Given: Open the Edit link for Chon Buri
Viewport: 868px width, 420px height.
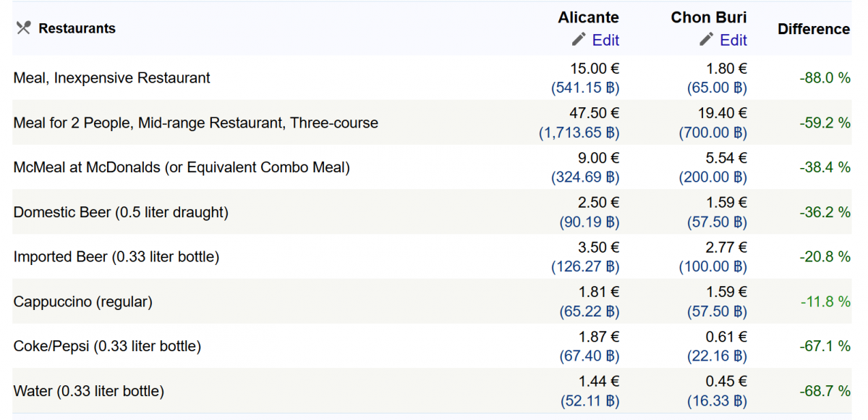Looking at the screenshot, I should pos(733,40).
